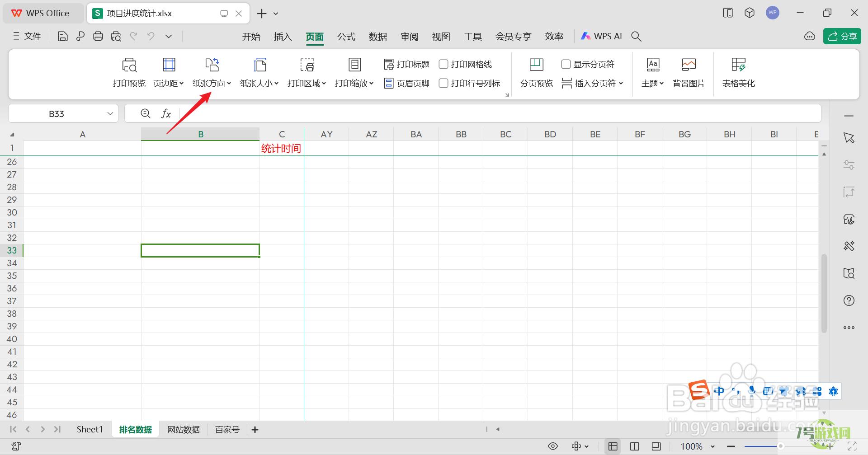Open Print Preview (打印预览)
This screenshot has height=455, width=868.
pos(129,72)
